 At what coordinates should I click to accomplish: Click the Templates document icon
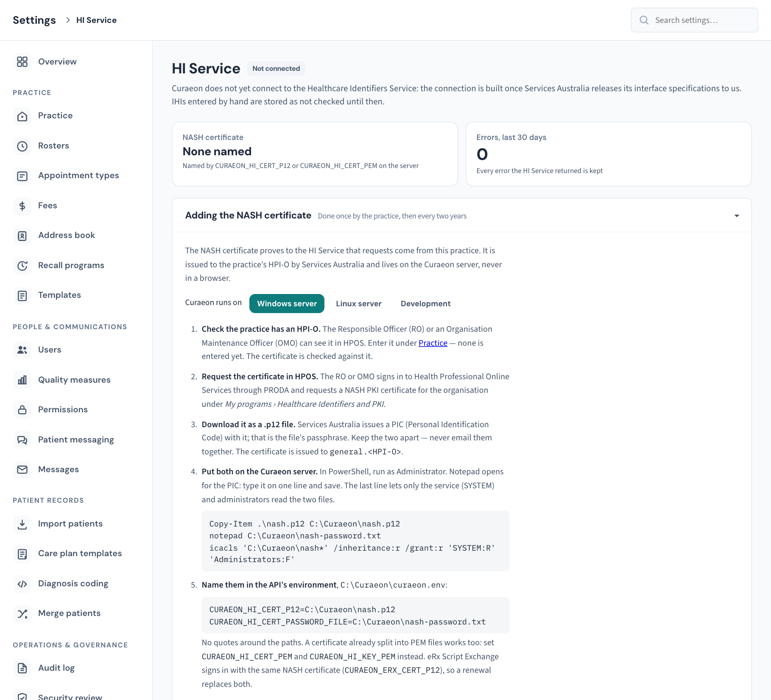tap(22, 296)
